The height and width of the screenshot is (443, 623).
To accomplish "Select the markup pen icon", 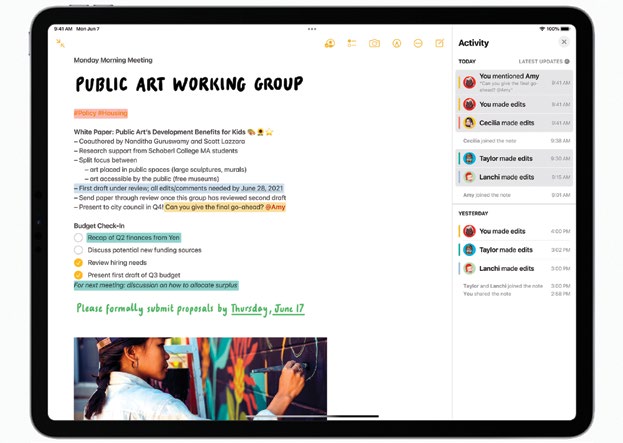I will click(396, 43).
